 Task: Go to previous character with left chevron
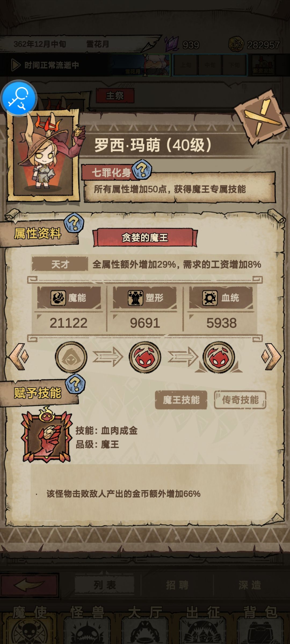click(19, 357)
